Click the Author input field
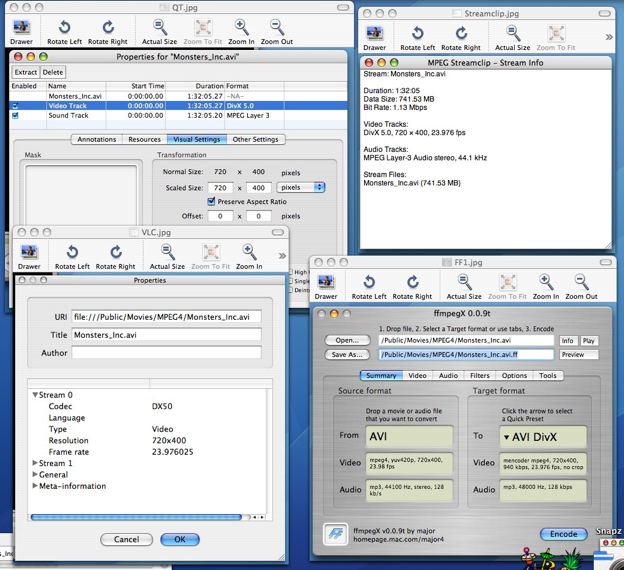This screenshot has height=570, width=624. point(166,353)
